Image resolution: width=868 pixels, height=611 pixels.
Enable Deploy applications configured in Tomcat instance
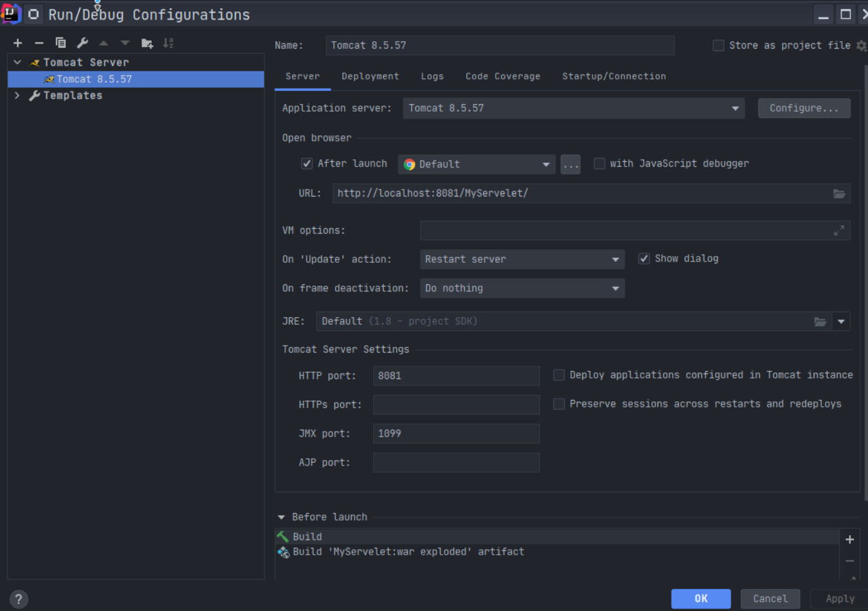click(559, 375)
